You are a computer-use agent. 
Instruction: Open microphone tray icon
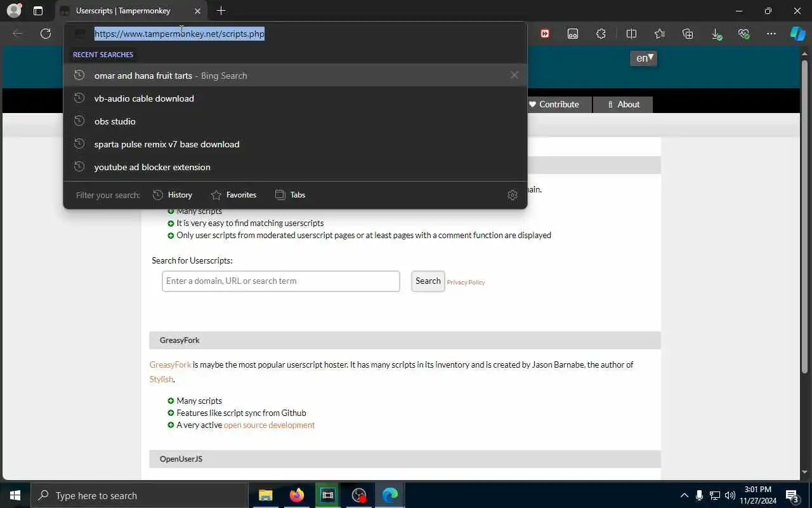[699, 495]
